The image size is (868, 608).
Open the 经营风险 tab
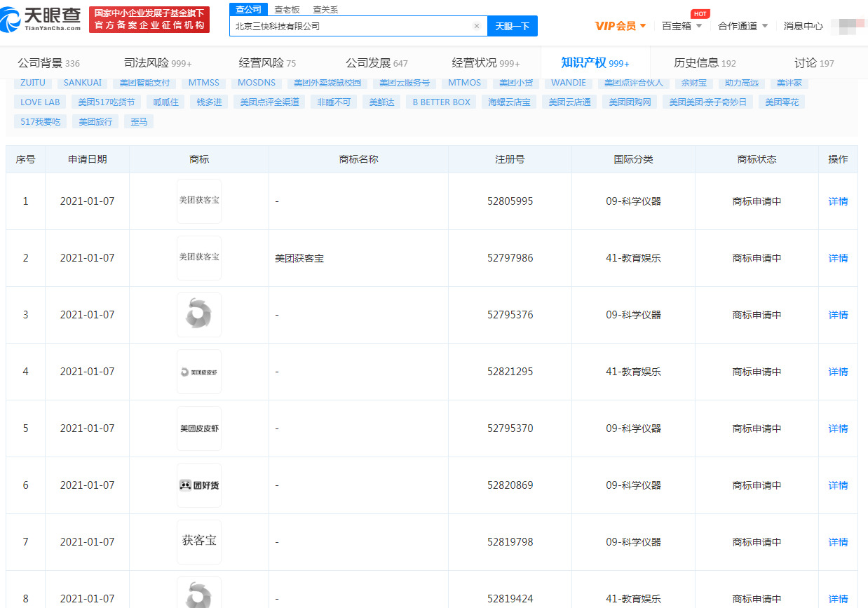click(267, 63)
